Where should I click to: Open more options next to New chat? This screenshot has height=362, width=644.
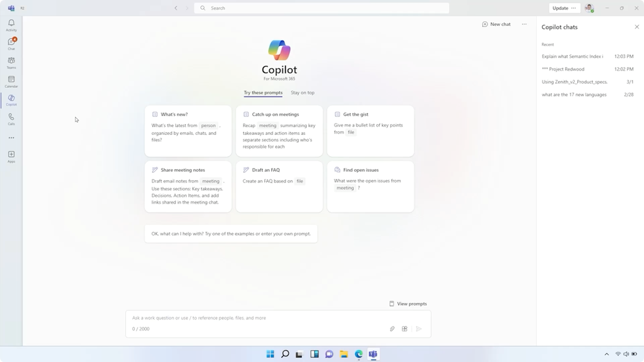pyautogui.click(x=524, y=24)
